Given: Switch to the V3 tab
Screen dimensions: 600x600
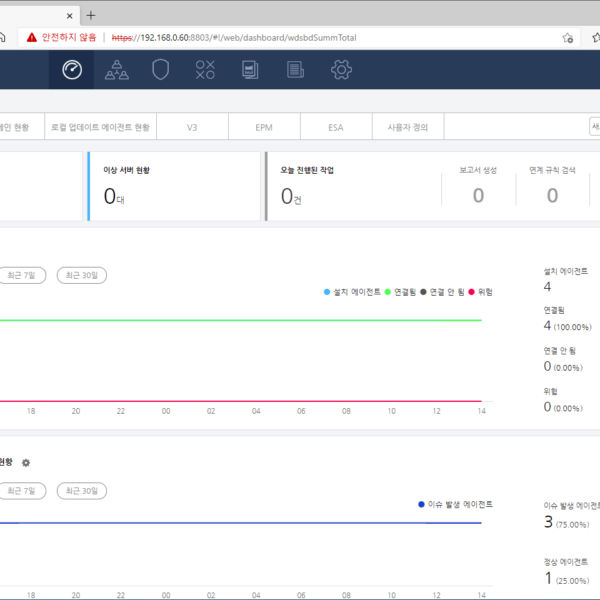Looking at the screenshot, I should tap(192, 127).
